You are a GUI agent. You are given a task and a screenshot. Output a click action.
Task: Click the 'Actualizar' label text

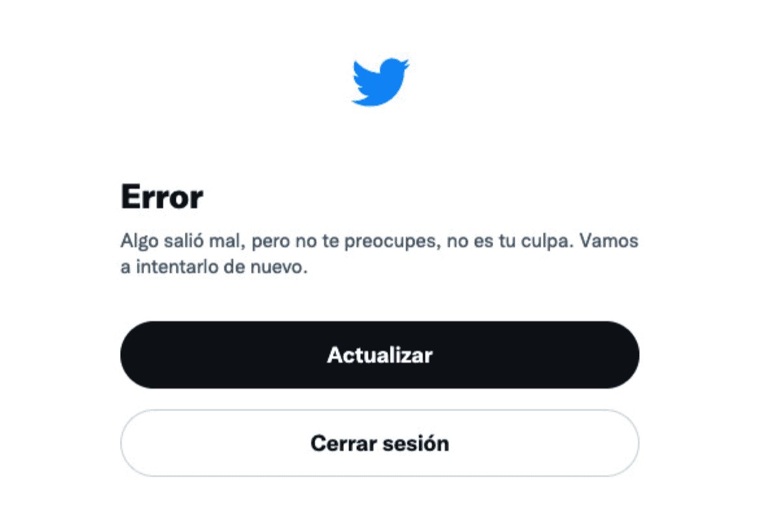[380, 355]
